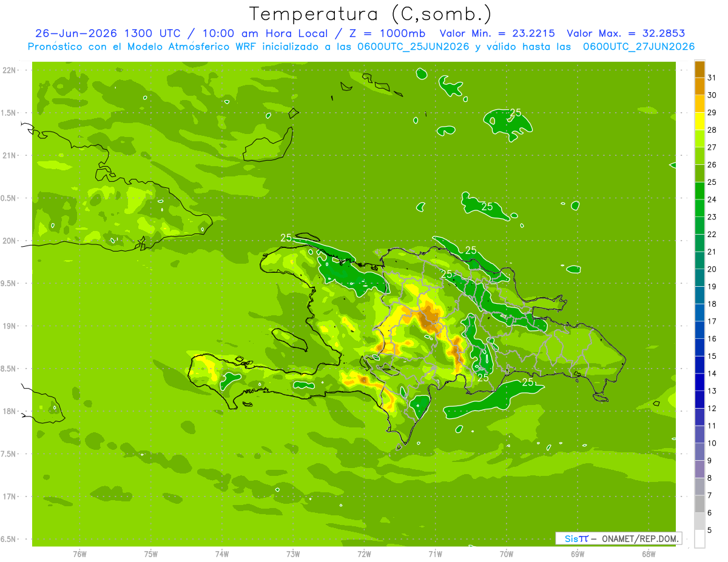This screenshot has width=728, height=562.
Task: Click the '20' legend value label
Action: pos(712,269)
